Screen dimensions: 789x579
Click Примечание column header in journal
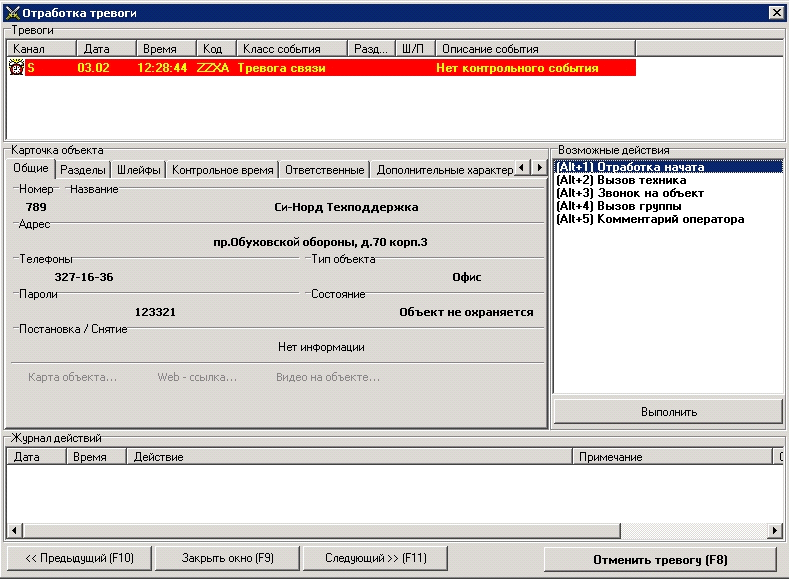click(x=672, y=457)
